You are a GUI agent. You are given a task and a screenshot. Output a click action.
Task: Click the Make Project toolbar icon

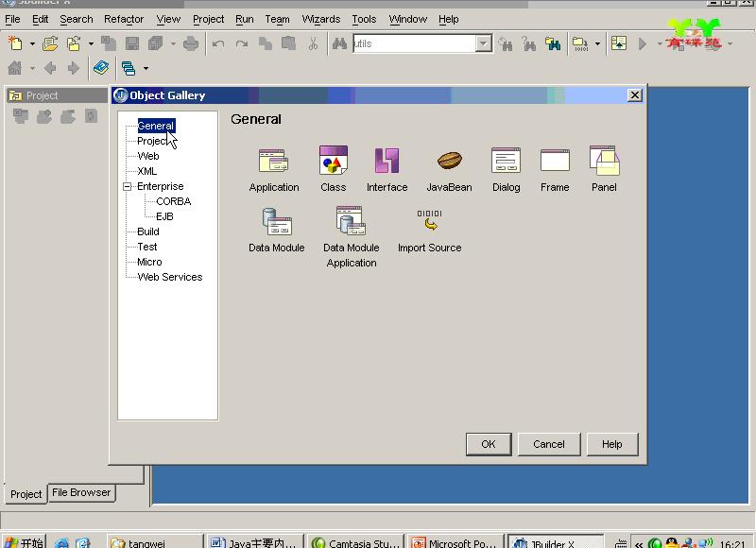(x=580, y=43)
